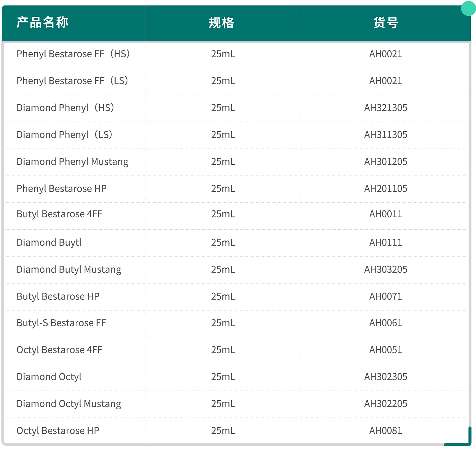Click catalog number AH302205
This screenshot has width=476, height=454.
pos(386,404)
